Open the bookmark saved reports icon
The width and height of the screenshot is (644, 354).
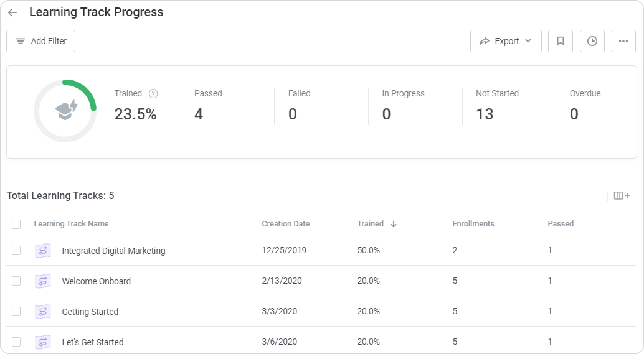coord(560,41)
